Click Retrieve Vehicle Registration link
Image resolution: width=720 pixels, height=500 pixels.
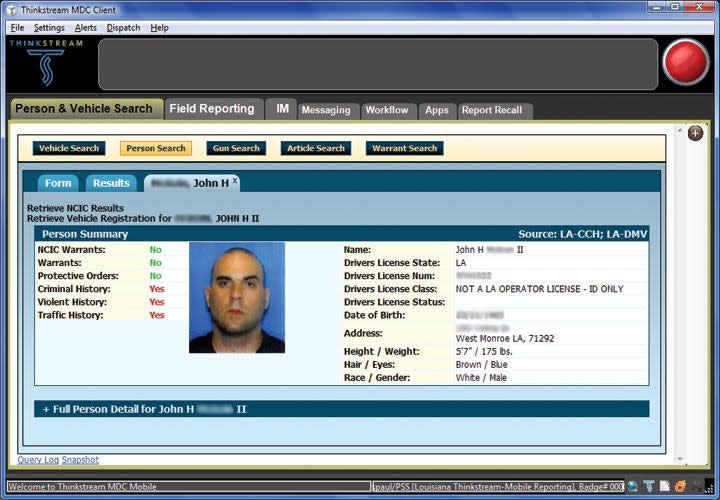click(143, 219)
